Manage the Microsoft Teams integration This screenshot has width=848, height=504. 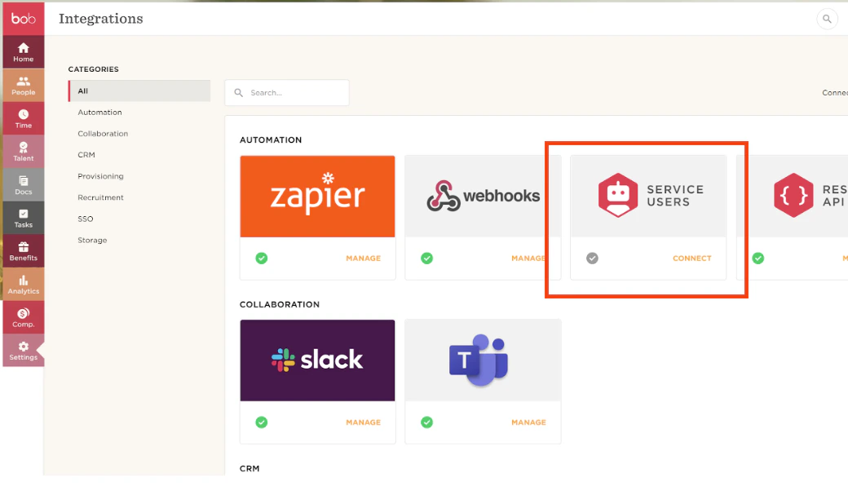tap(528, 422)
